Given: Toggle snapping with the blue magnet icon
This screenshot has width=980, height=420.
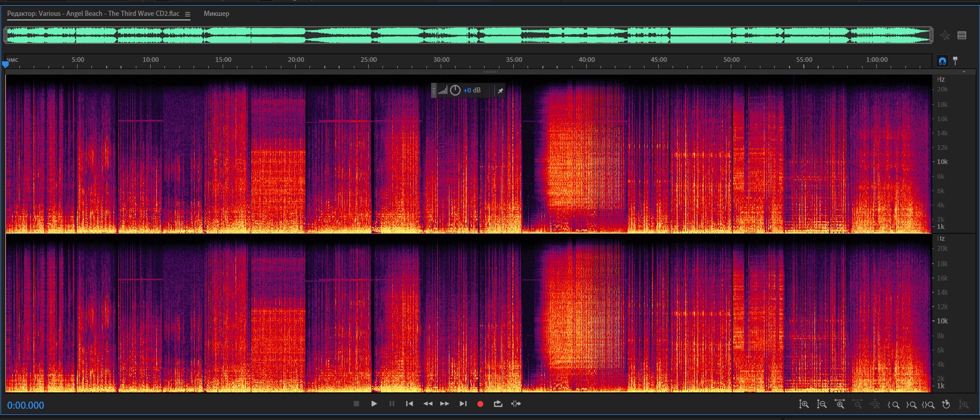Looking at the screenshot, I should coord(942,61).
